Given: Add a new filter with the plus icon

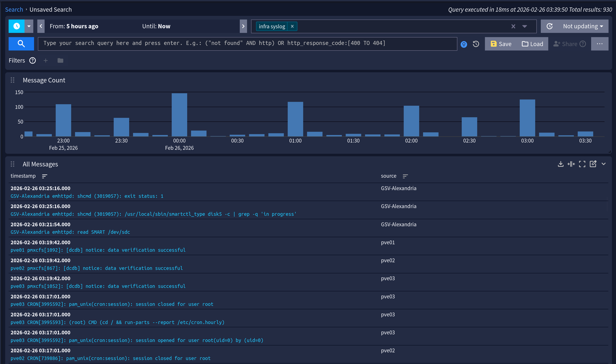Looking at the screenshot, I should tap(46, 60).
